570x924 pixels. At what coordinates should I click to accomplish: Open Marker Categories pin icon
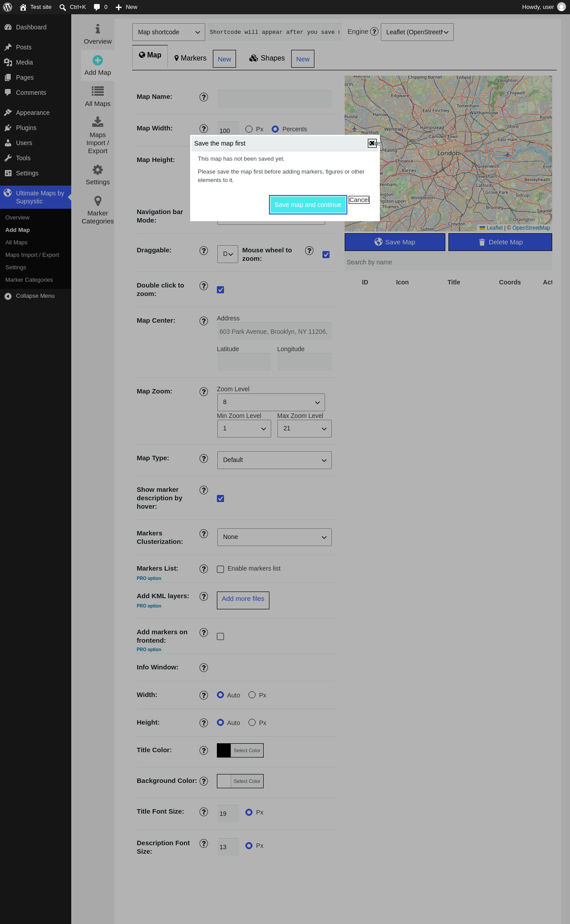click(x=98, y=201)
